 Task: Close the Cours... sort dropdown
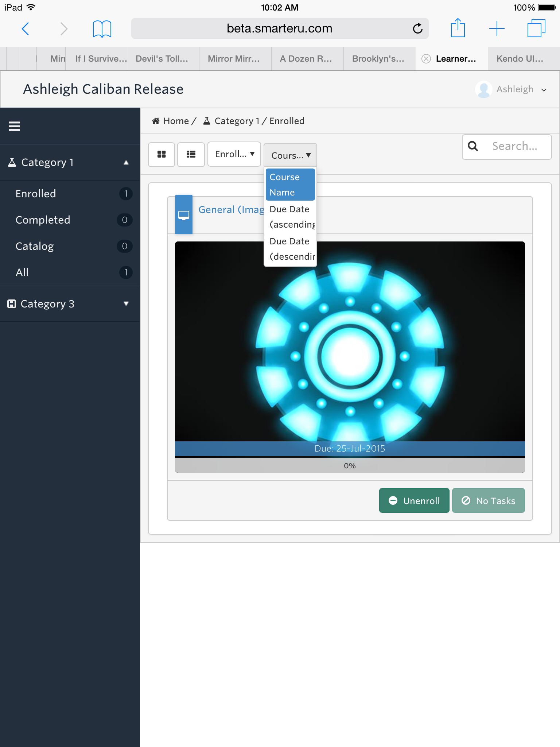click(290, 155)
